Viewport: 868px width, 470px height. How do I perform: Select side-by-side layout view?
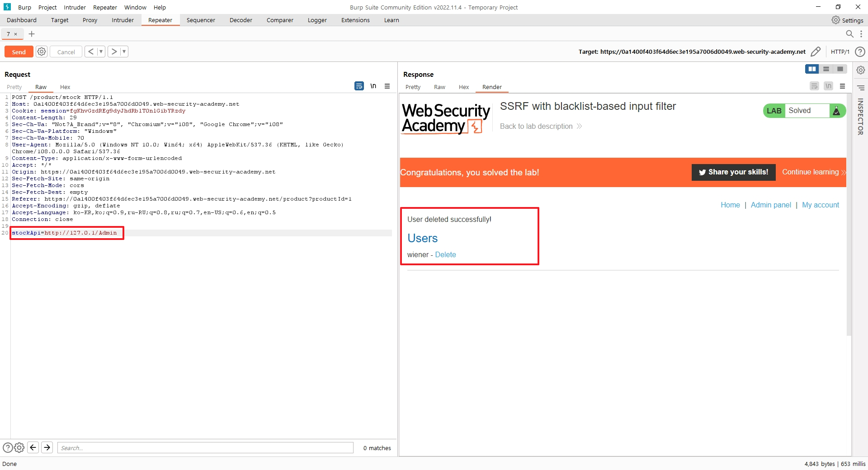point(812,69)
